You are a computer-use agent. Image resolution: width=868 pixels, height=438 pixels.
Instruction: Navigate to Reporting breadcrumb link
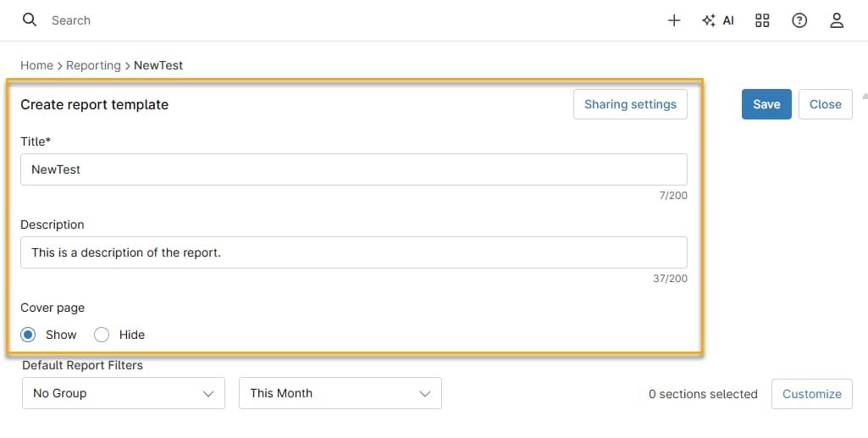(93, 65)
